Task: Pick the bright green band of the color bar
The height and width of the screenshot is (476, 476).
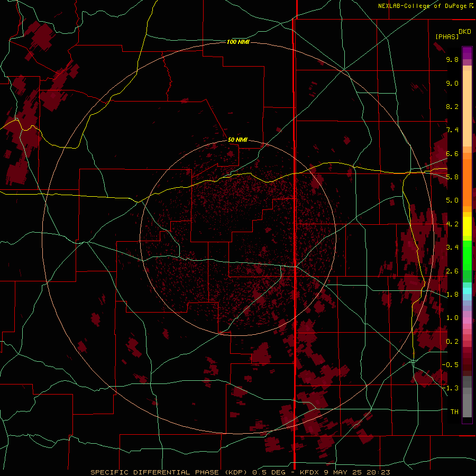Action: [467, 255]
